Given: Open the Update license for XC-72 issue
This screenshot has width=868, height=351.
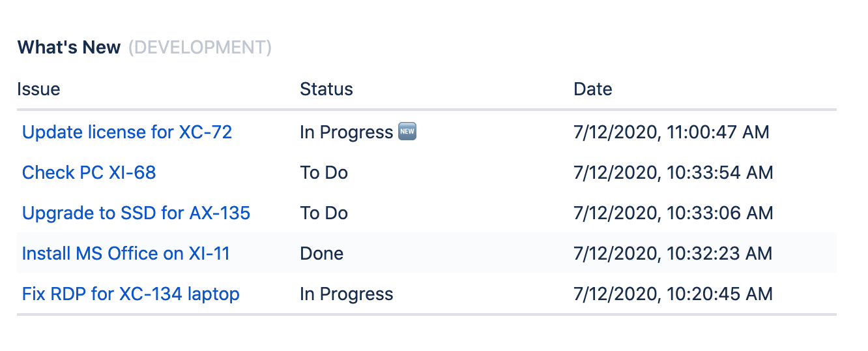Looking at the screenshot, I should click(127, 132).
